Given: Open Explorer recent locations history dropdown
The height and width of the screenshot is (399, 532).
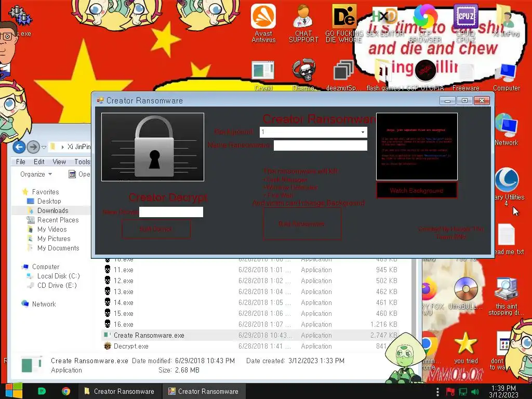Looking at the screenshot, I should [x=44, y=147].
